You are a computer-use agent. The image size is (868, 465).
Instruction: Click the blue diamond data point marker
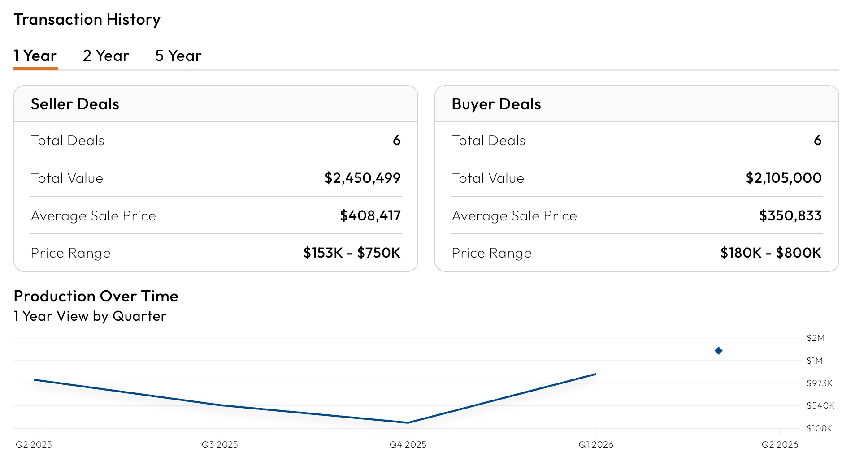click(718, 350)
